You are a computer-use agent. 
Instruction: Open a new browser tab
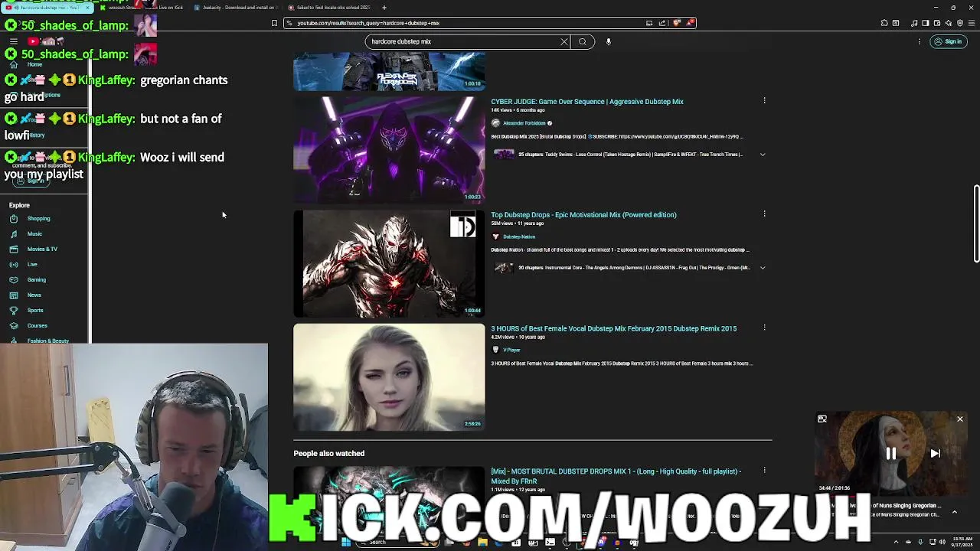(384, 8)
